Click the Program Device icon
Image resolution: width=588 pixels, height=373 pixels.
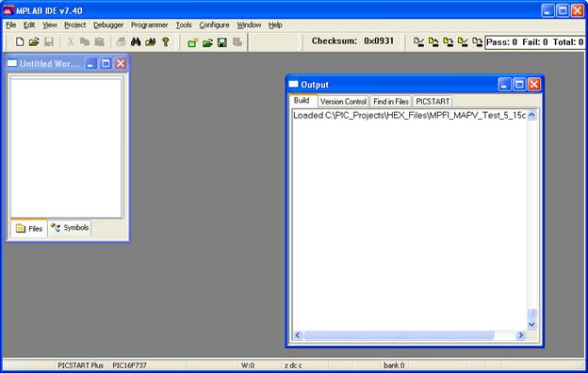pos(449,42)
